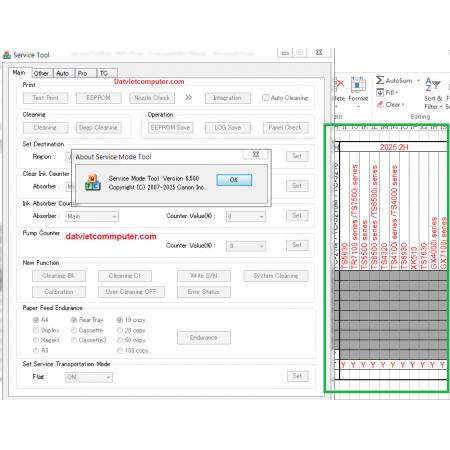
Task: Click AutoSum in Excel ribbon
Action: click(394, 80)
